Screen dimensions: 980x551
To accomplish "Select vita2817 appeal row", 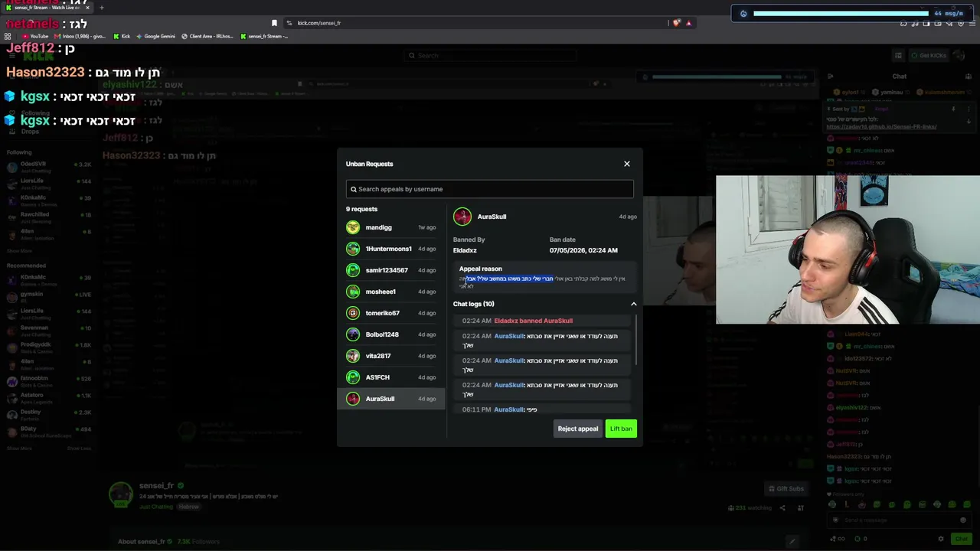I will [391, 356].
